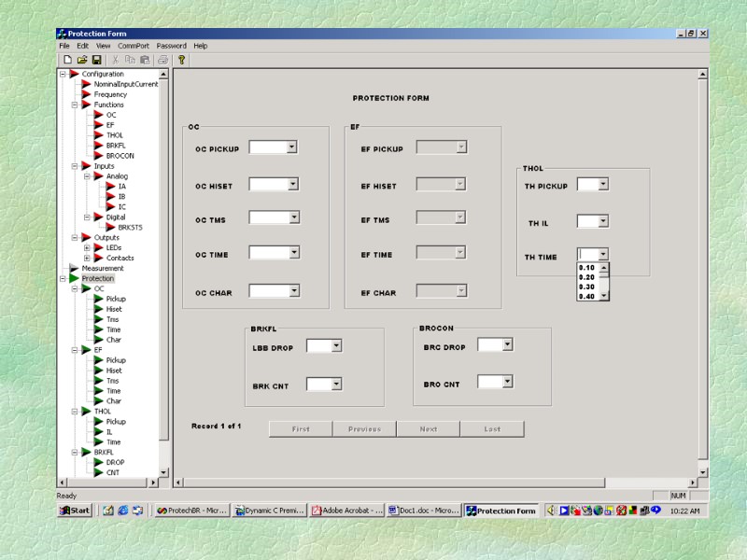Image resolution: width=747 pixels, height=560 pixels.
Task: Open the OC PICKUP dropdown
Action: [292, 147]
